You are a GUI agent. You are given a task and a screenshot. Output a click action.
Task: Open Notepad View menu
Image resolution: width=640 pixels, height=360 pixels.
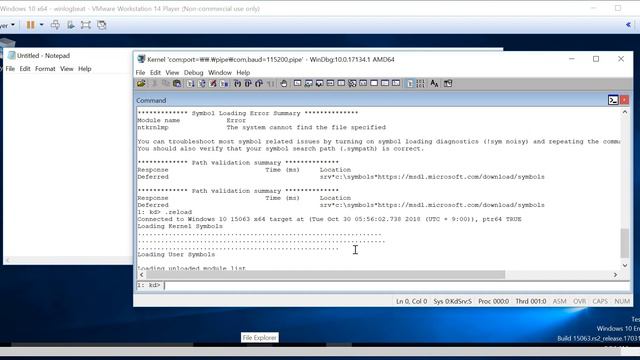coord(67,69)
